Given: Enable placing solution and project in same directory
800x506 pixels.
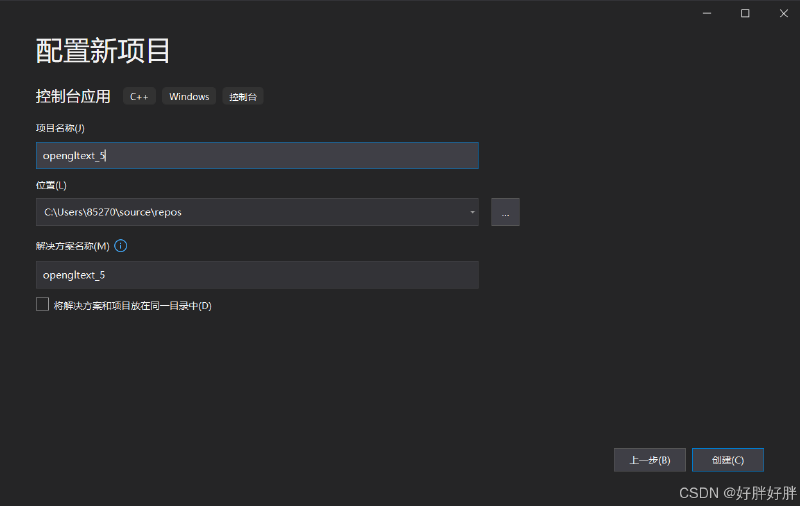Looking at the screenshot, I should click(42, 305).
